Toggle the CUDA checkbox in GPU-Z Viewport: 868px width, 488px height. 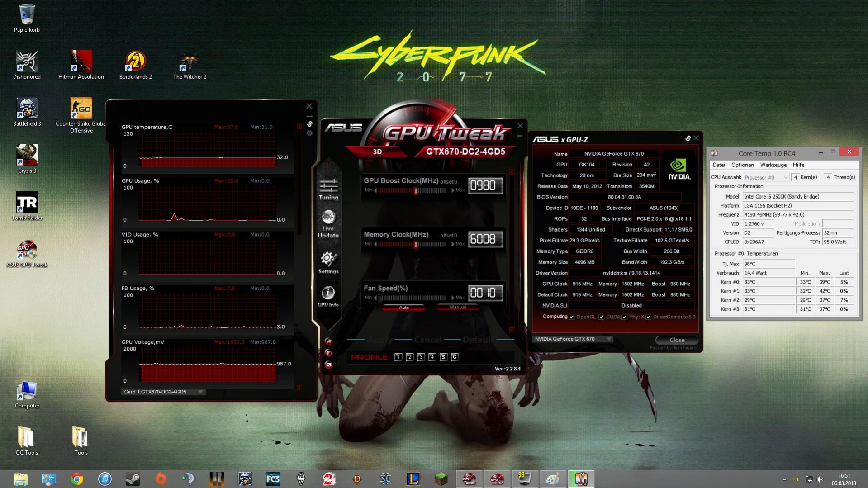coord(601,317)
